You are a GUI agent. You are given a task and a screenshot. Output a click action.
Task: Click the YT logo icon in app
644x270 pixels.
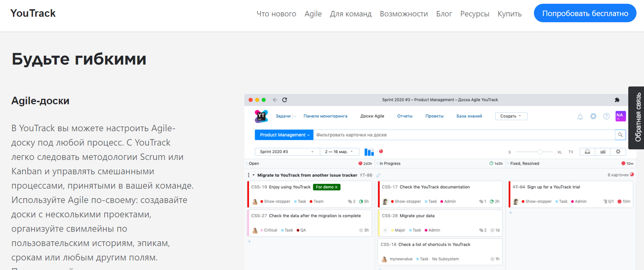261,116
